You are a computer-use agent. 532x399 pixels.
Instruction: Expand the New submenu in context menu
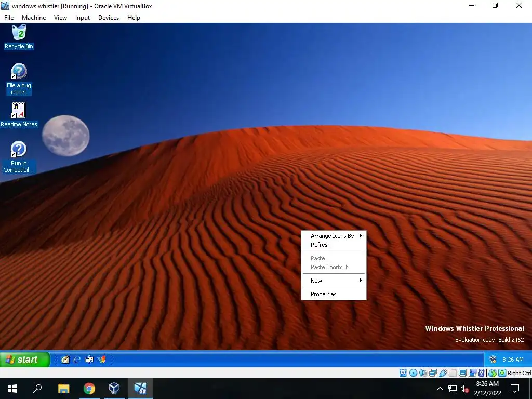click(x=334, y=281)
